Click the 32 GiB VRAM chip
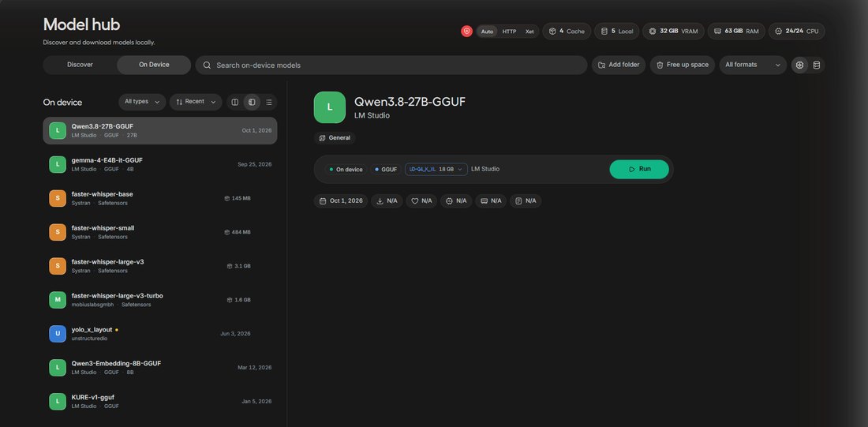This screenshot has height=427, width=868. [674, 32]
